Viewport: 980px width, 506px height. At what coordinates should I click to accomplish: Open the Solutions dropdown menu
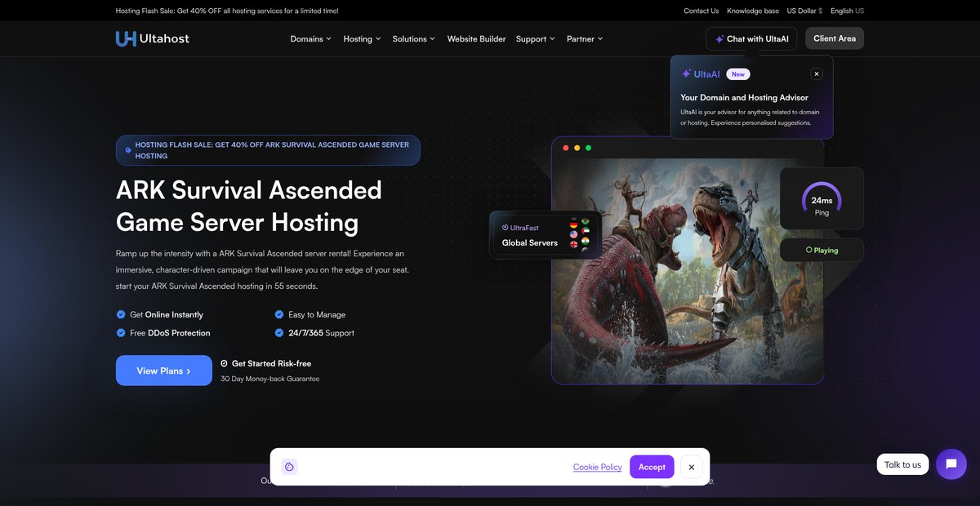[x=414, y=38]
